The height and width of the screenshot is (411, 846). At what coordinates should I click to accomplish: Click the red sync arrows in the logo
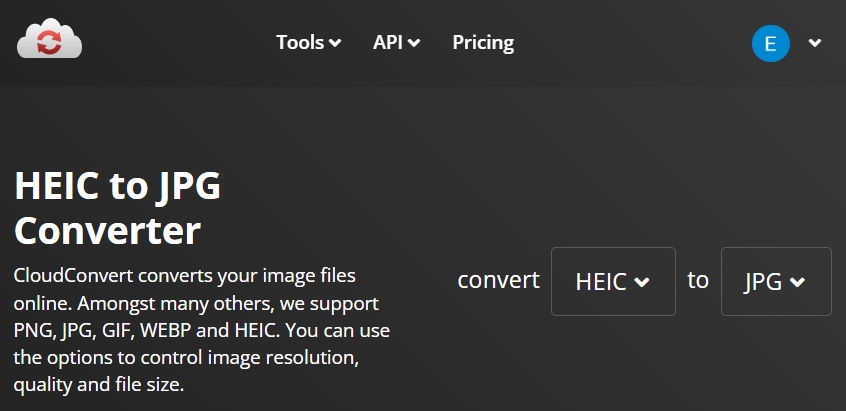[49, 42]
